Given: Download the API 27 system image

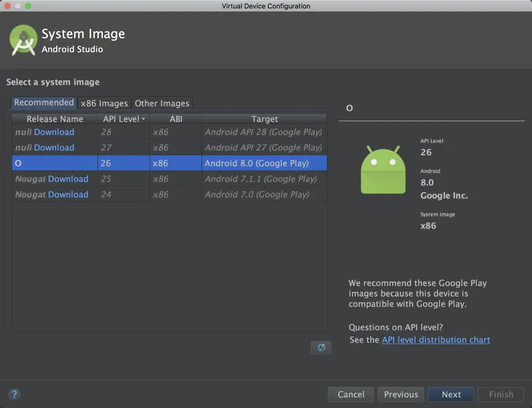Looking at the screenshot, I should tap(54, 148).
